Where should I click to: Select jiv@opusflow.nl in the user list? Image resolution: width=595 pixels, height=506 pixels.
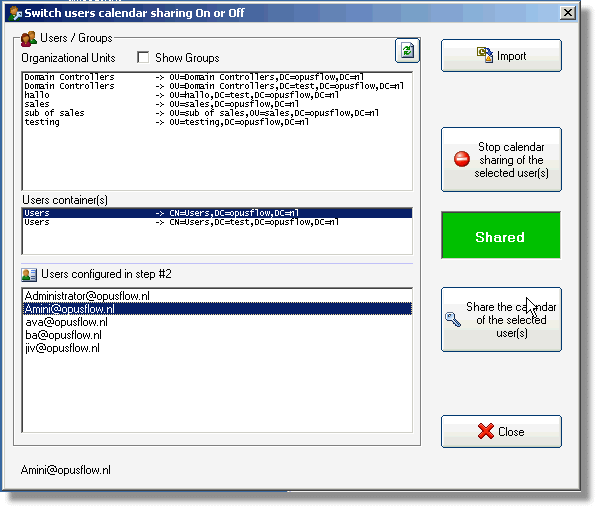(x=217, y=348)
